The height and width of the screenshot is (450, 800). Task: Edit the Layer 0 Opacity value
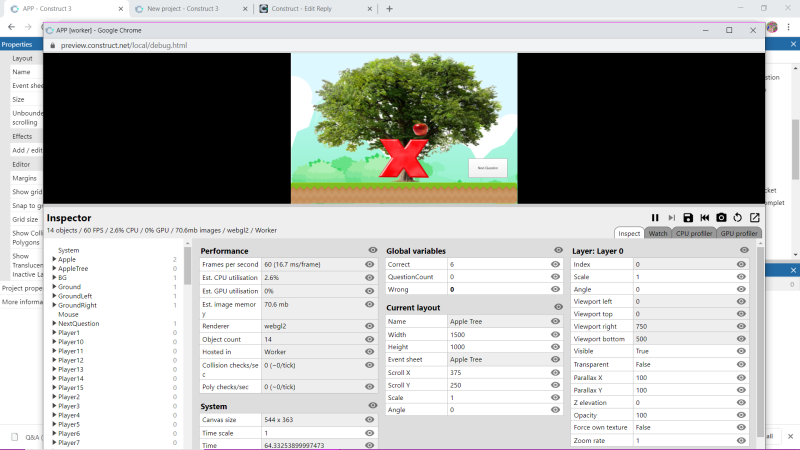[x=683, y=415]
